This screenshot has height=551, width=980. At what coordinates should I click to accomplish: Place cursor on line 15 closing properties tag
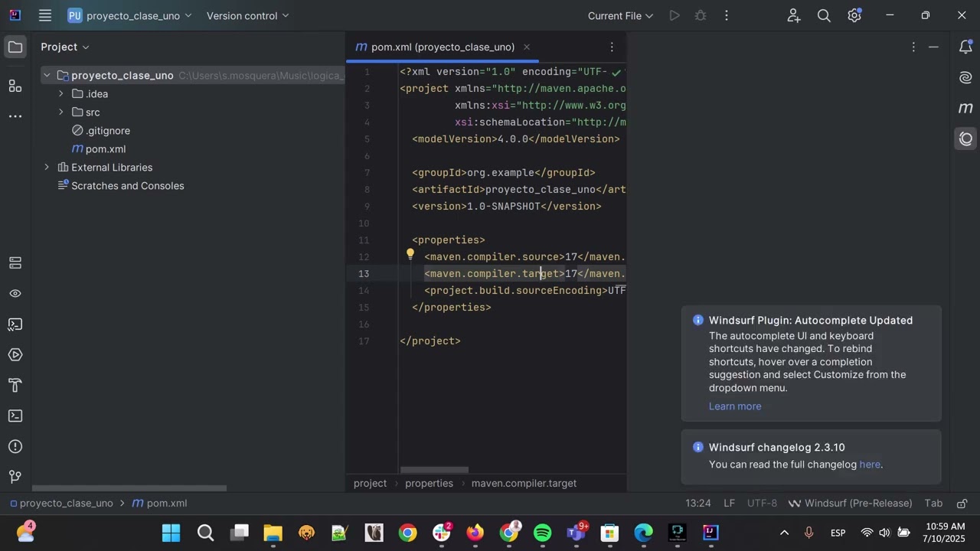(x=452, y=307)
